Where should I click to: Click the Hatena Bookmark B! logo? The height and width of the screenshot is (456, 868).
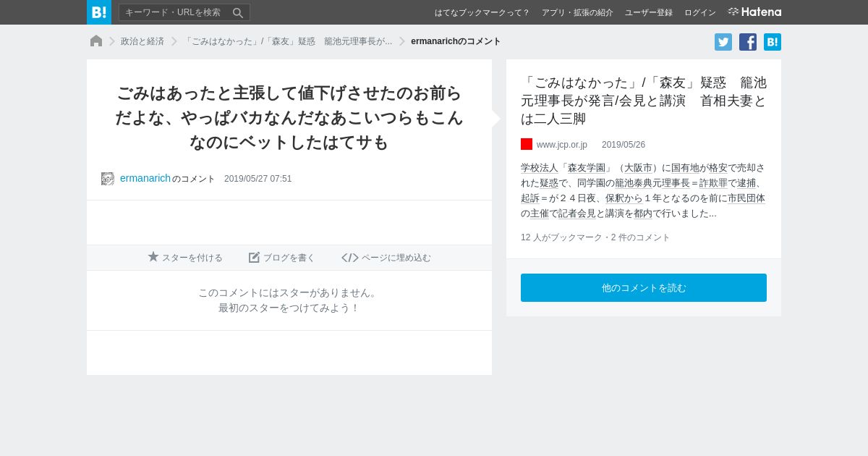click(99, 12)
